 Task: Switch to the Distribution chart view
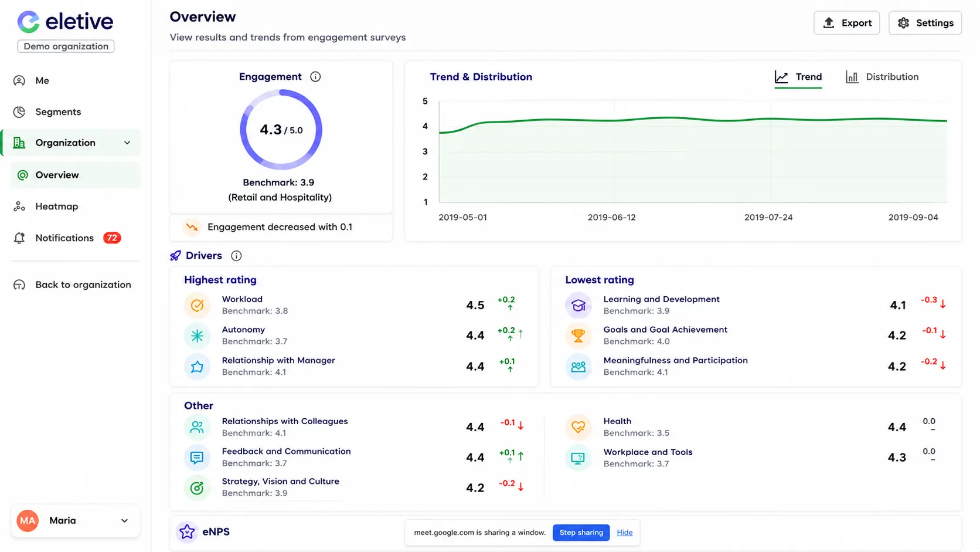(882, 77)
